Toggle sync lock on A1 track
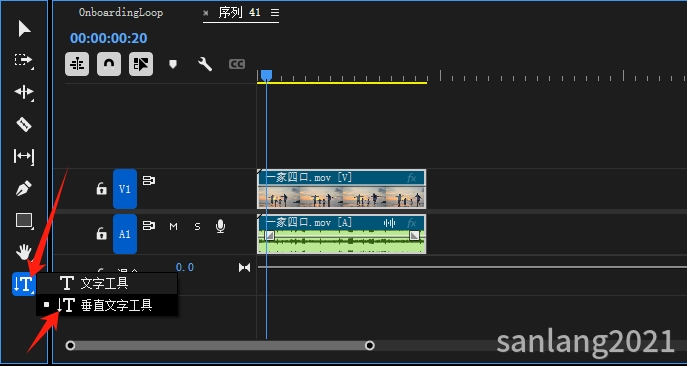Screen dimensions: 687x366 point(149,225)
